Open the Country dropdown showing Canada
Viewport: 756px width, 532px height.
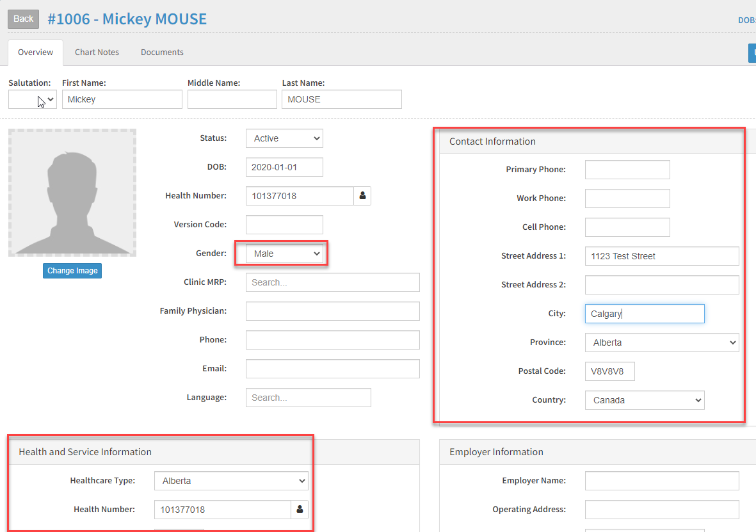pyautogui.click(x=645, y=400)
